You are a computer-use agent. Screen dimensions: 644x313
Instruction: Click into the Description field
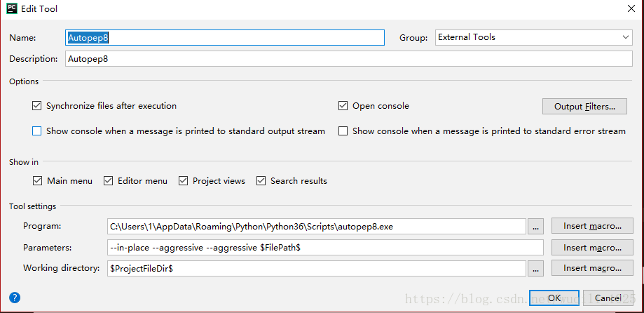349,59
